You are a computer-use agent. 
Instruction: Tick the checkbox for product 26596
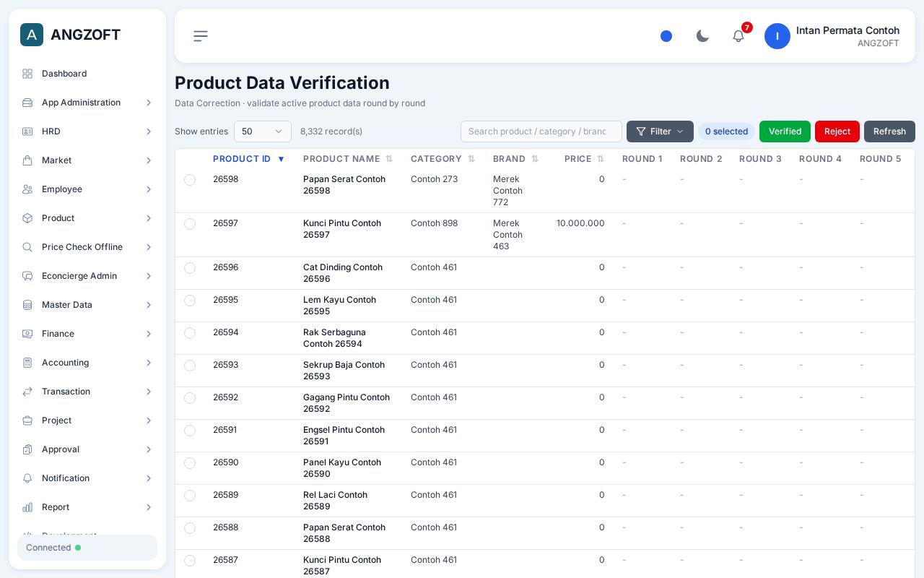tap(190, 268)
